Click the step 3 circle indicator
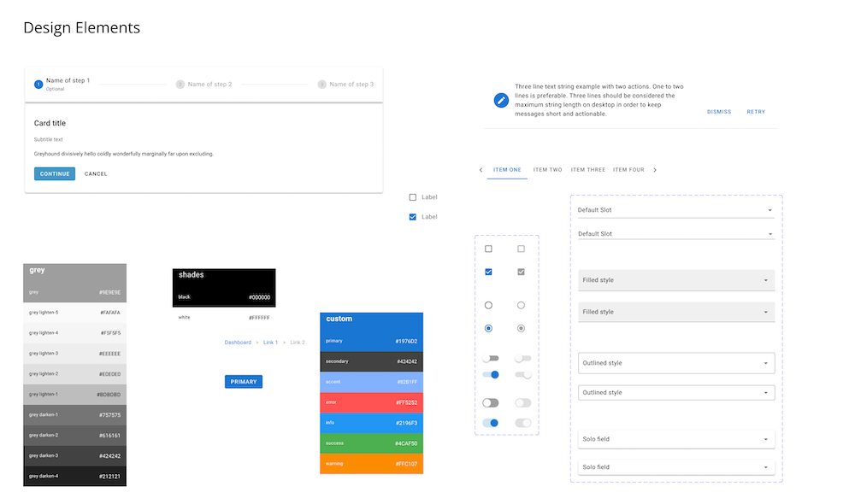 [x=322, y=85]
